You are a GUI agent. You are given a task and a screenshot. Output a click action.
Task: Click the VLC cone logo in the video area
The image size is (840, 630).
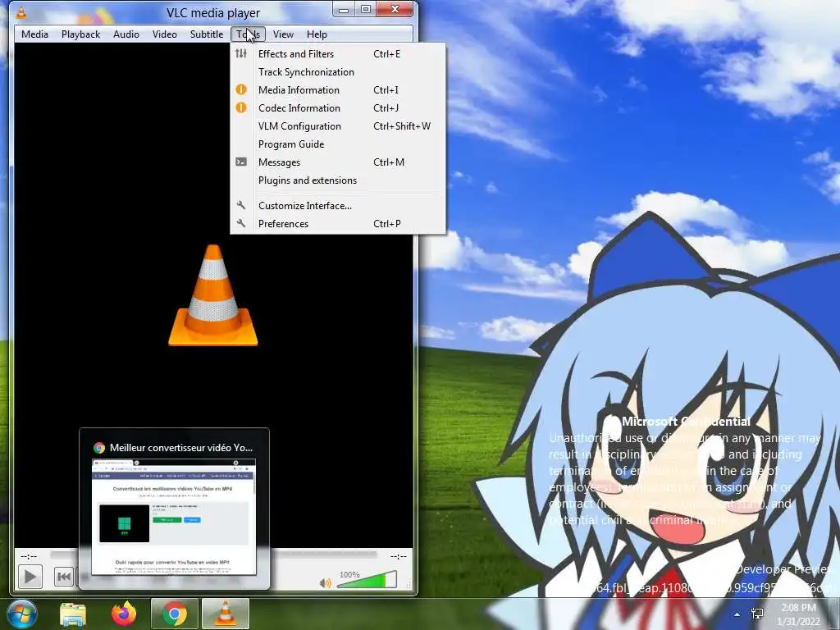[x=212, y=295]
